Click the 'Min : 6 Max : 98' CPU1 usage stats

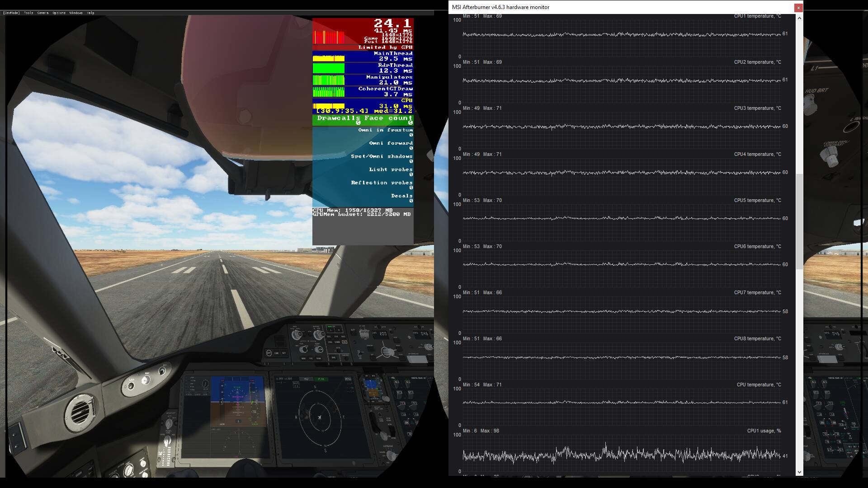pos(481,431)
